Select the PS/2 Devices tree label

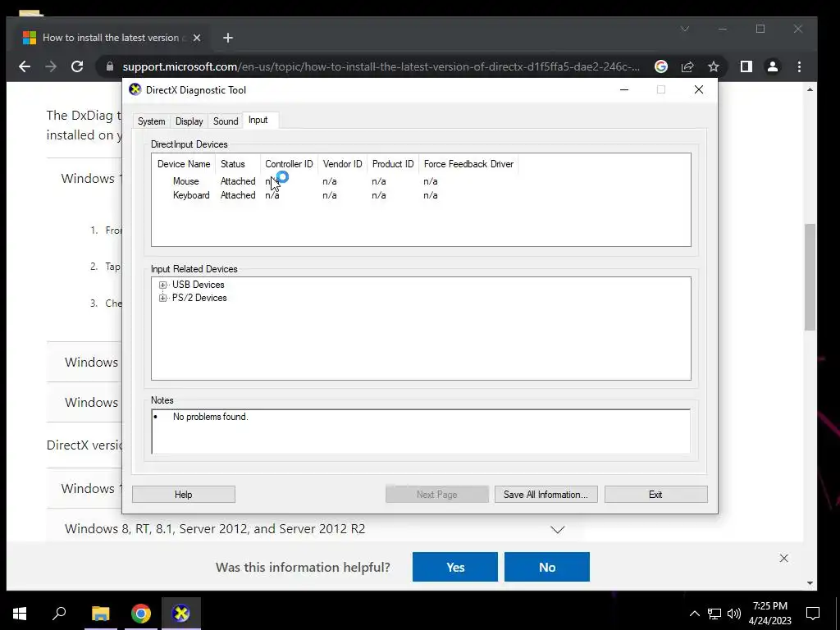199,298
